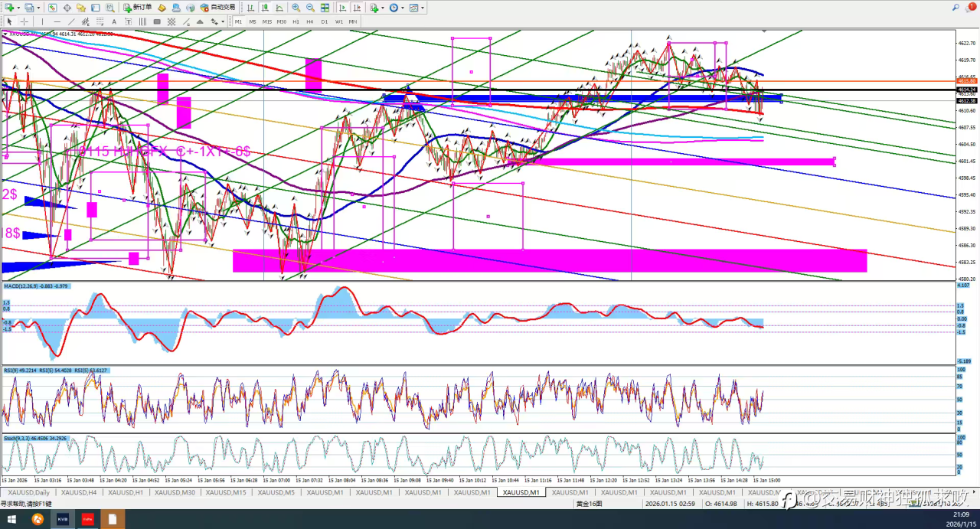Click the taskbar clock 21:09
The image size is (980, 529).
click(x=962, y=514)
